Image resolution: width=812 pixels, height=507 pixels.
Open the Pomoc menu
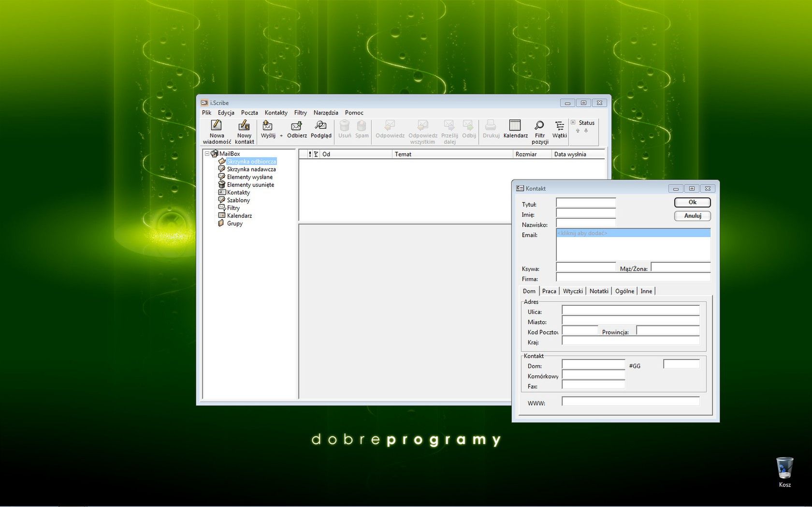354,113
